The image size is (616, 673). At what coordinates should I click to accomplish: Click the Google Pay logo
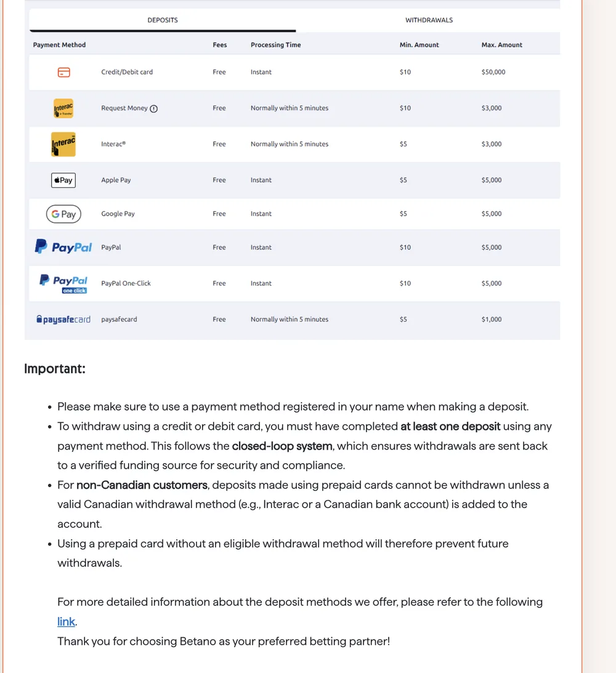coord(63,214)
